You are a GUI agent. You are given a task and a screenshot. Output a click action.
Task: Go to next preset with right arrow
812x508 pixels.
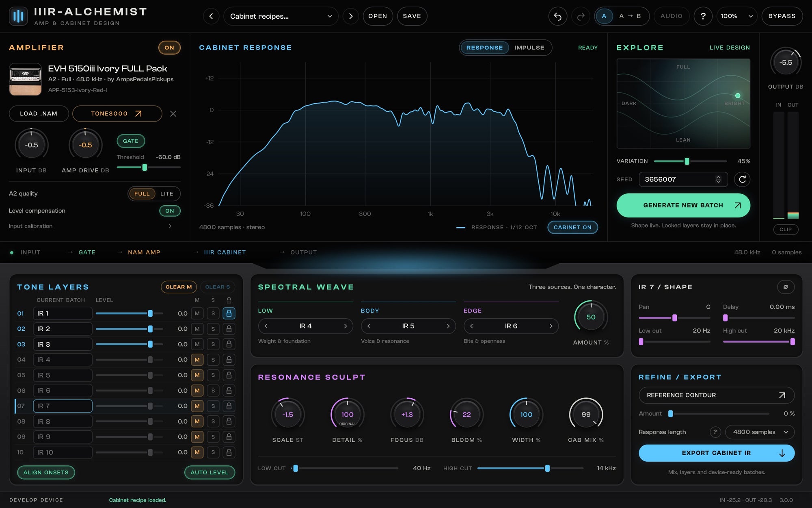pyautogui.click(x=351, y=16)
